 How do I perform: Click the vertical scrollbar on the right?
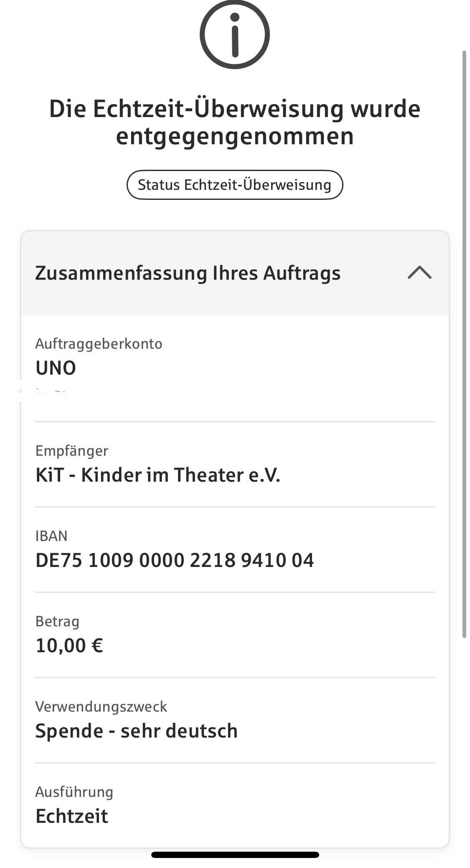pos(464,344)
